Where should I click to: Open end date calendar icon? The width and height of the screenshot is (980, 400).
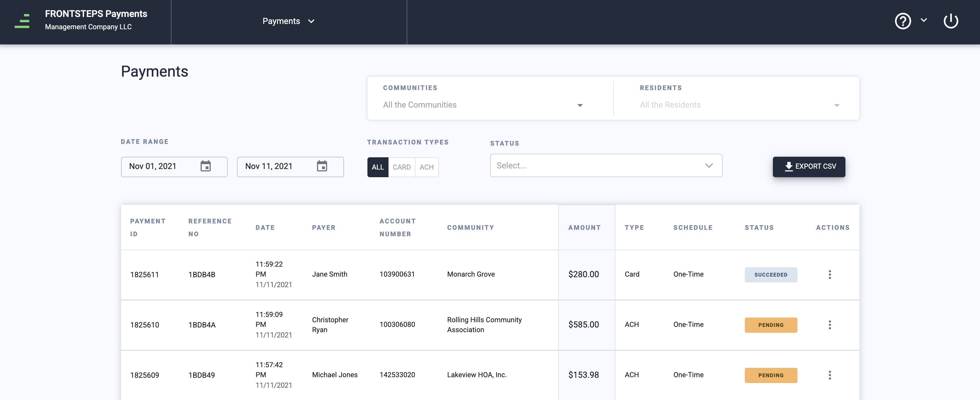[x=322, y=166]
